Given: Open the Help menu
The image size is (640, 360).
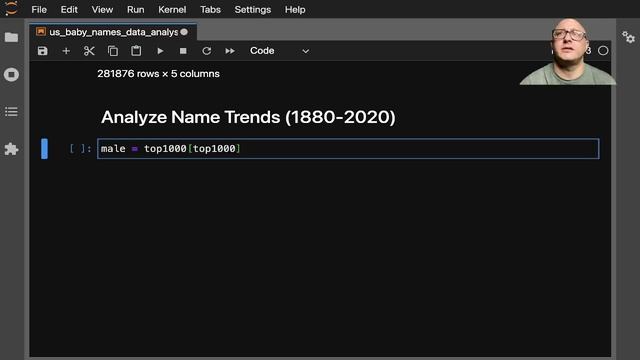Looking at the screenshot, I should [295, 9].
